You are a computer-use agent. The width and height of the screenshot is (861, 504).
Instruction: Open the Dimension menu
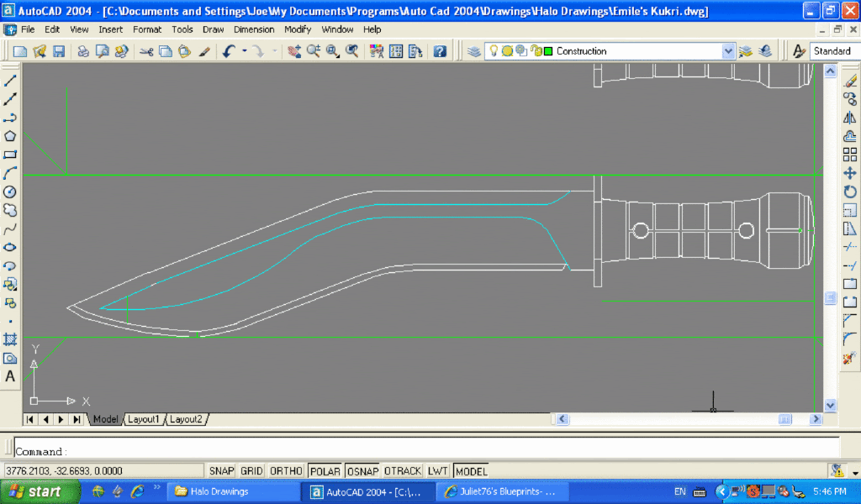coord(254,29)
